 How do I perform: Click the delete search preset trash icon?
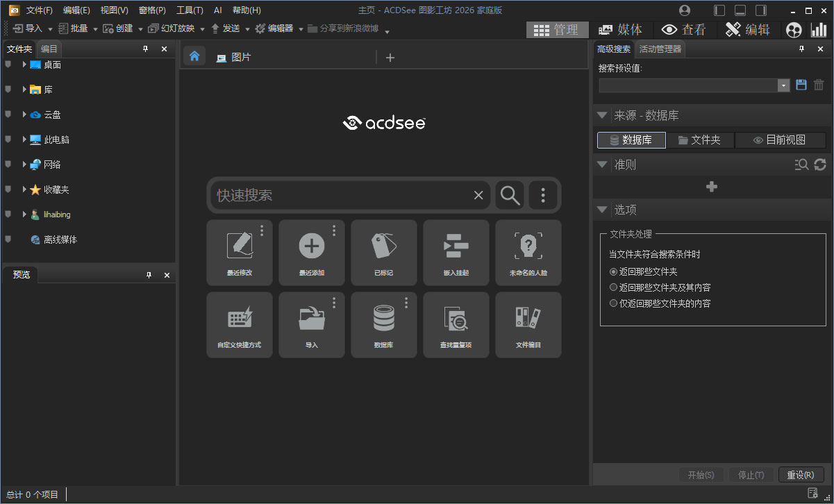819,84
